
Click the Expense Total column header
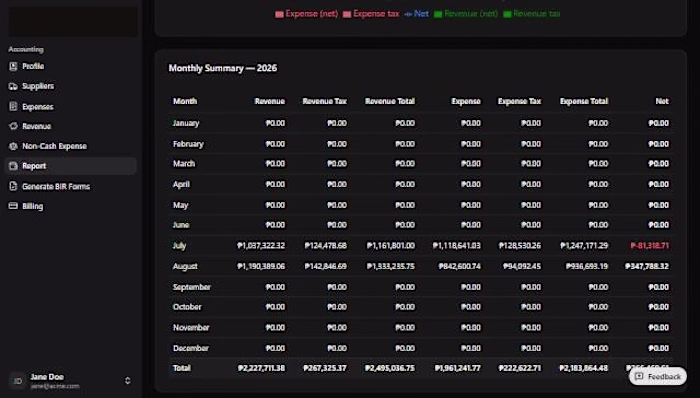click(584, 101)
